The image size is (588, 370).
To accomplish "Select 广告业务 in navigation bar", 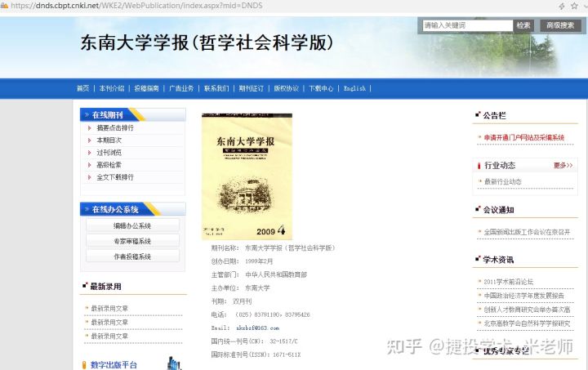I will (x=181, y=88).
